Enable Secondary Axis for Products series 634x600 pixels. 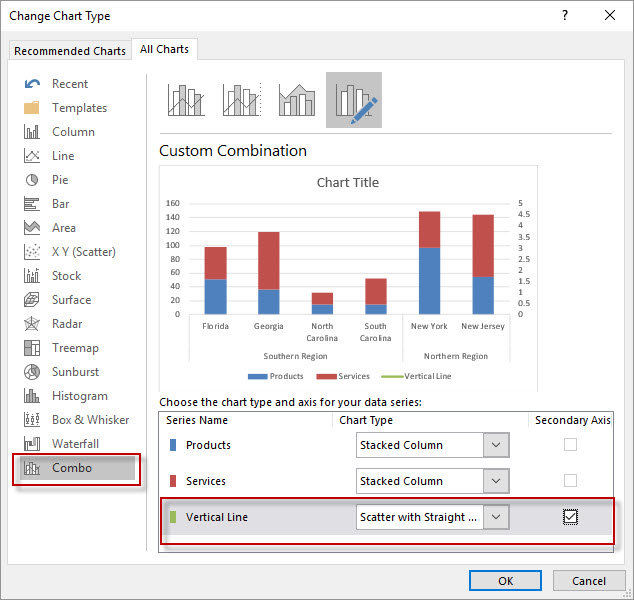tap(570, 445)
